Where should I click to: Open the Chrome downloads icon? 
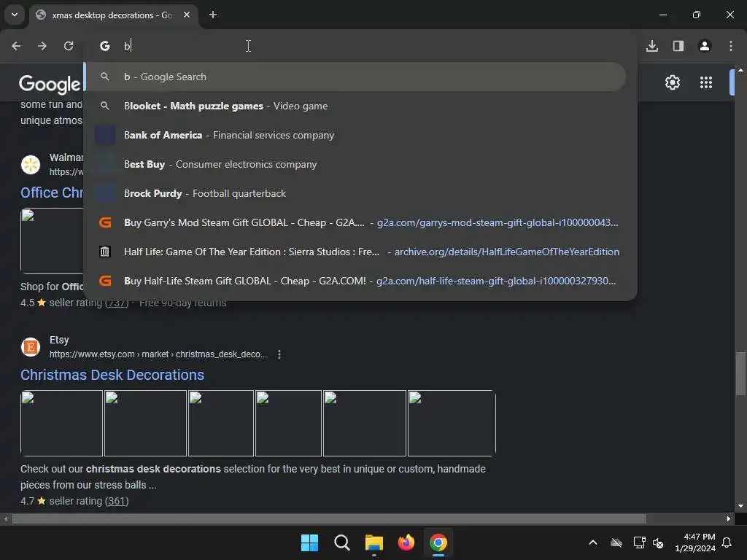pyautogui.click(x=652, y=46)
